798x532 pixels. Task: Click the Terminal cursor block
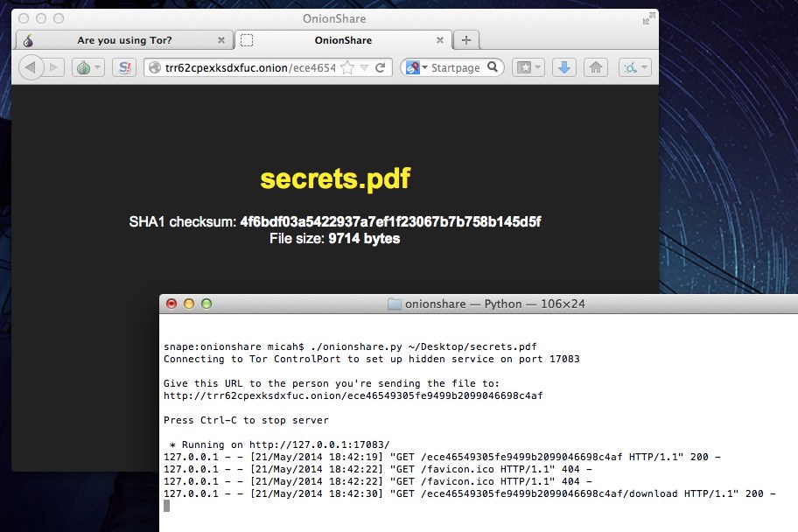(166, 506)
